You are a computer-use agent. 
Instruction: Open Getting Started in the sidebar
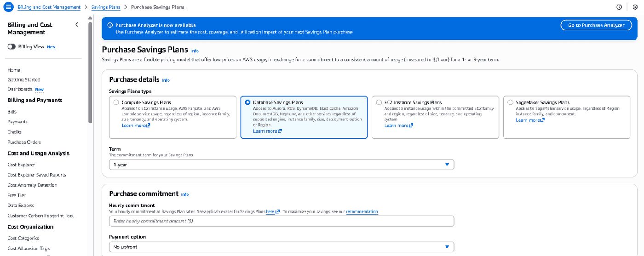(24, 80)
